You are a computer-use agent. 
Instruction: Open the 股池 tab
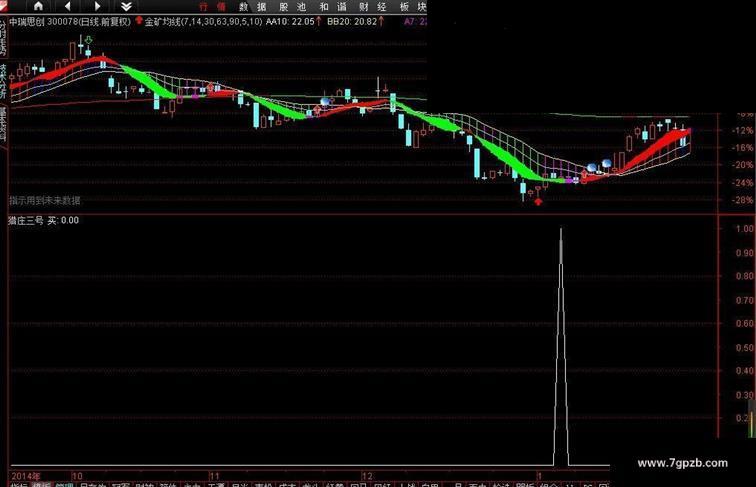[x=293, y=7]
